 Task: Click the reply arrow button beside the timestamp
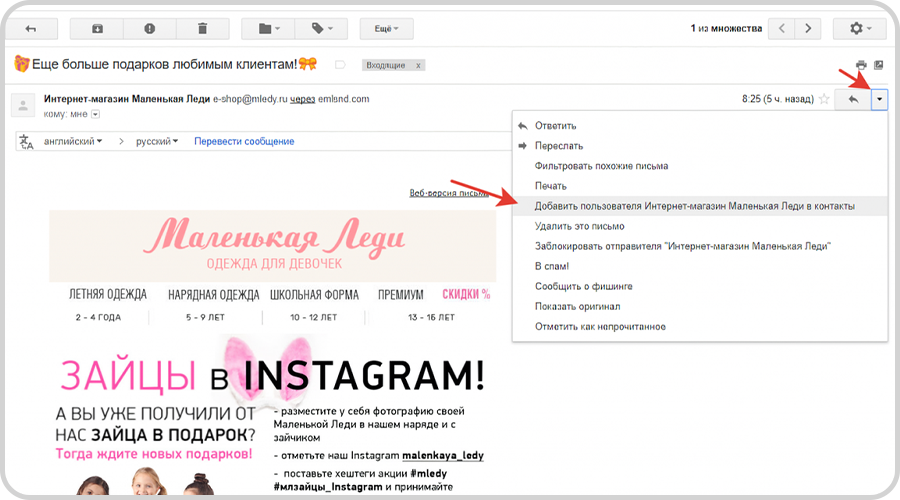(852, 99)
